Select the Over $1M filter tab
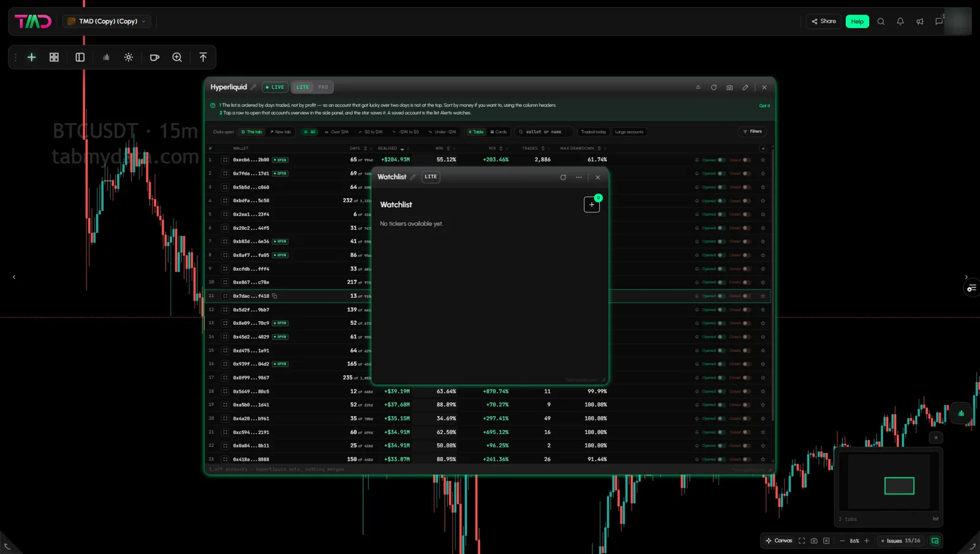The image size is (980, 554). pyautogui.click(x=336, y=132)
